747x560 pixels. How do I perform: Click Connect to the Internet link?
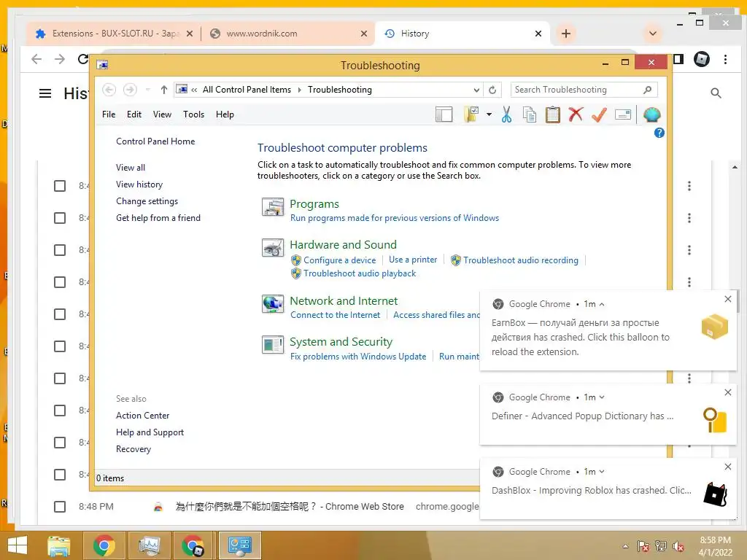click(336, 315)
